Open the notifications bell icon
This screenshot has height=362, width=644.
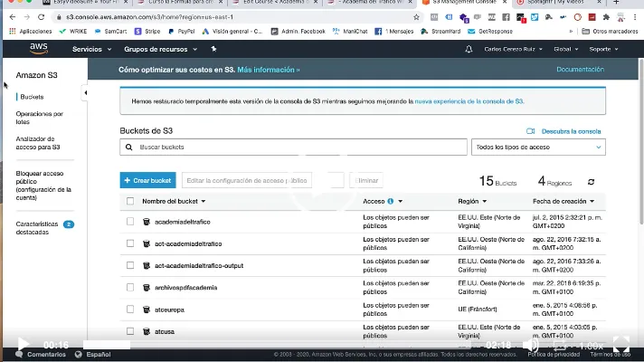tap(469, 49)
